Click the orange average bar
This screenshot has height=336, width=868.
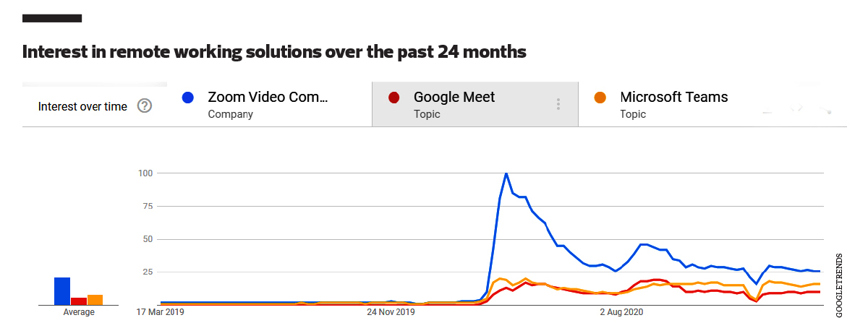pos(95,299)
